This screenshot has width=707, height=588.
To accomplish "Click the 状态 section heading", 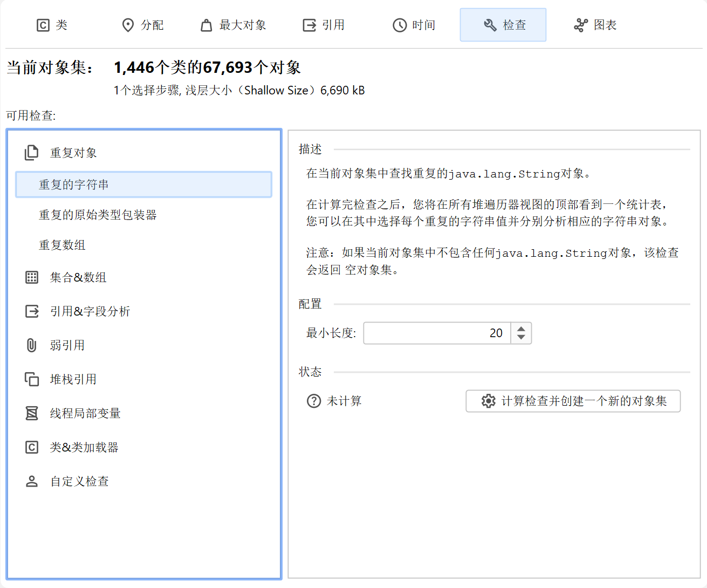I will [x=310, y=372].
